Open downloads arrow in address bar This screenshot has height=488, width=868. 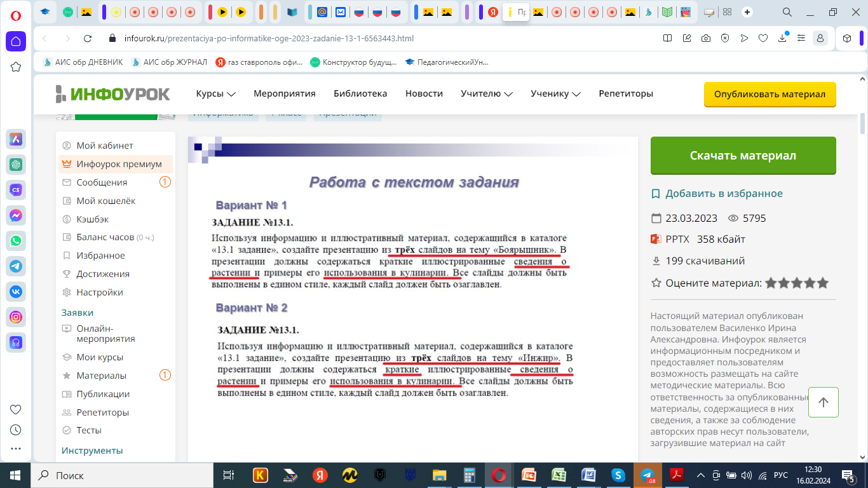coord(783,38)
